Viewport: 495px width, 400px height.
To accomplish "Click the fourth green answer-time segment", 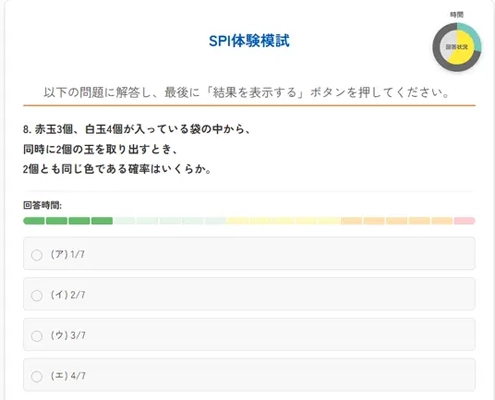I will pyautogui.click(x=102, y=221).
